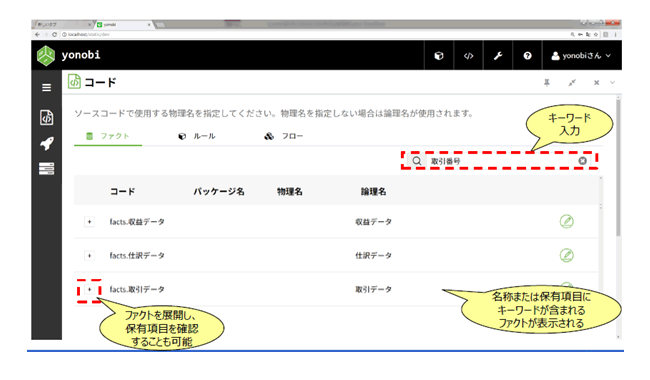This screenshot has width=650, height=380.
Task: Open the panel chevron dropdown
Action: (612, 82)
